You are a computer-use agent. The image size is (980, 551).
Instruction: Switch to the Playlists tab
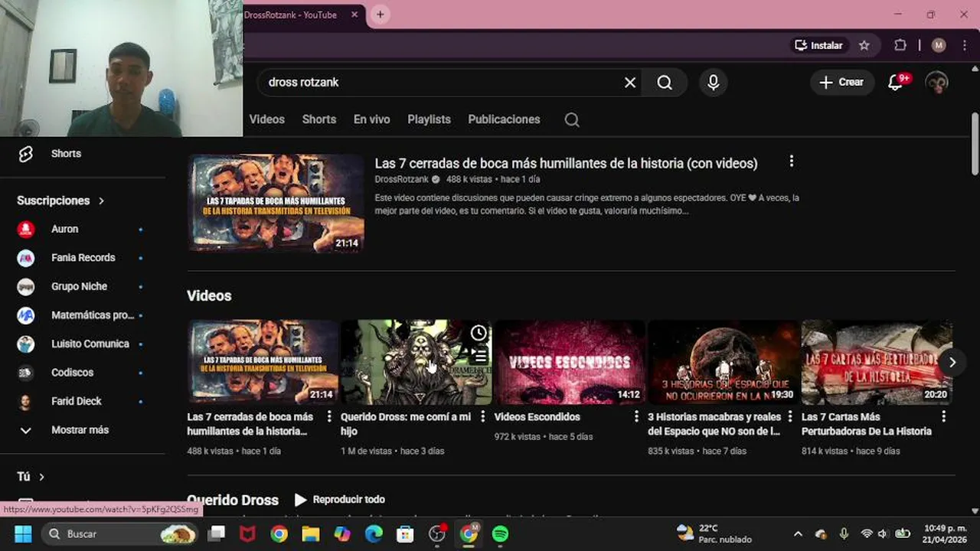pos(429,119)
